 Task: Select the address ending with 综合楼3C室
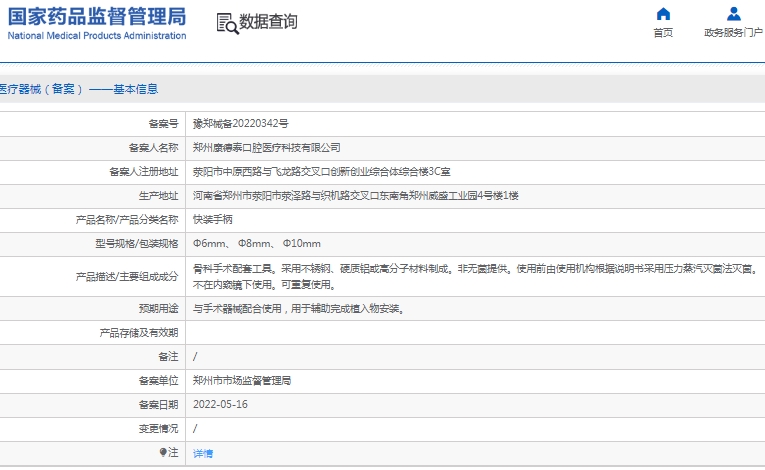(322, 171)
